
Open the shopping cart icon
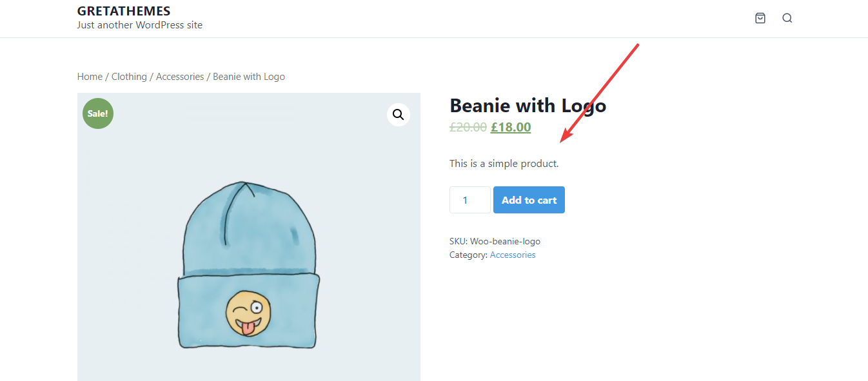760,18
